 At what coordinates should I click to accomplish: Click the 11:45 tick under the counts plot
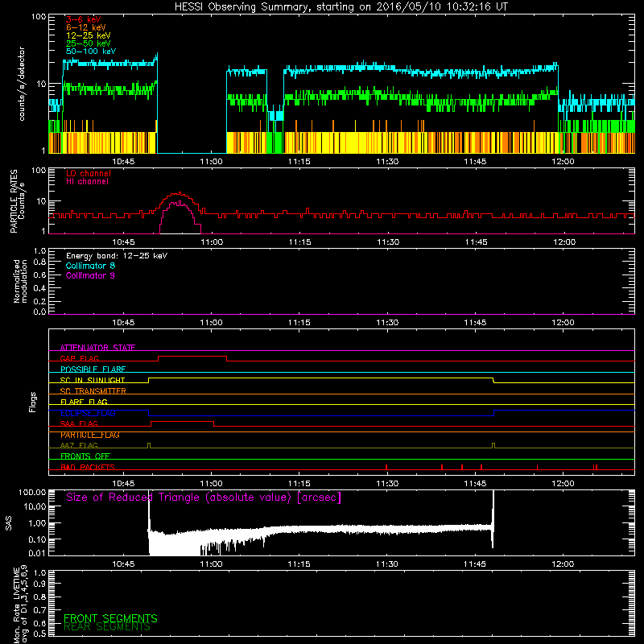475,162
